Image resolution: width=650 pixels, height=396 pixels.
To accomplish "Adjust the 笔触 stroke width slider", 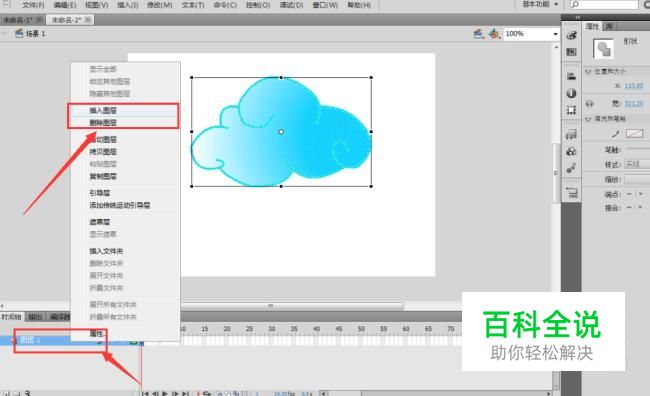I will pyautogui.click(x=638, y=149).
